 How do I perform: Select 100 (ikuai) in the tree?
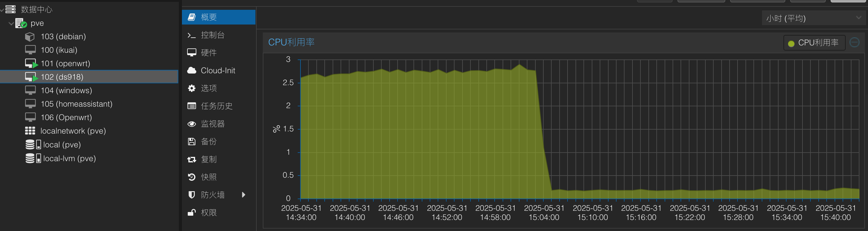click(59, 50)
